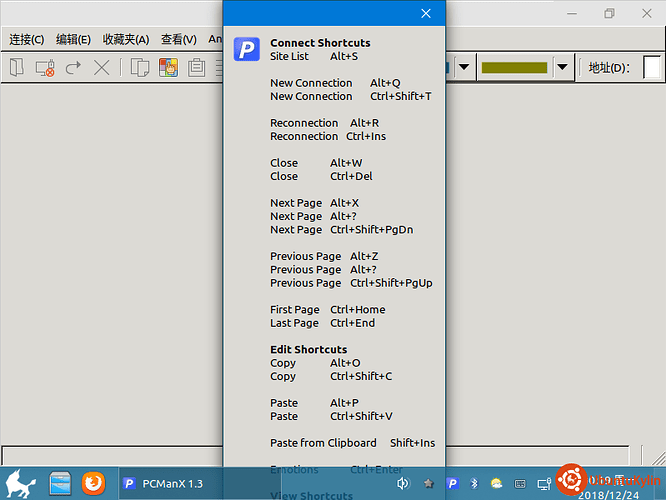Expand the dropdown arrow left of olive swatch
The width and height of the screenshot is (666, 500).
[464, 67]
